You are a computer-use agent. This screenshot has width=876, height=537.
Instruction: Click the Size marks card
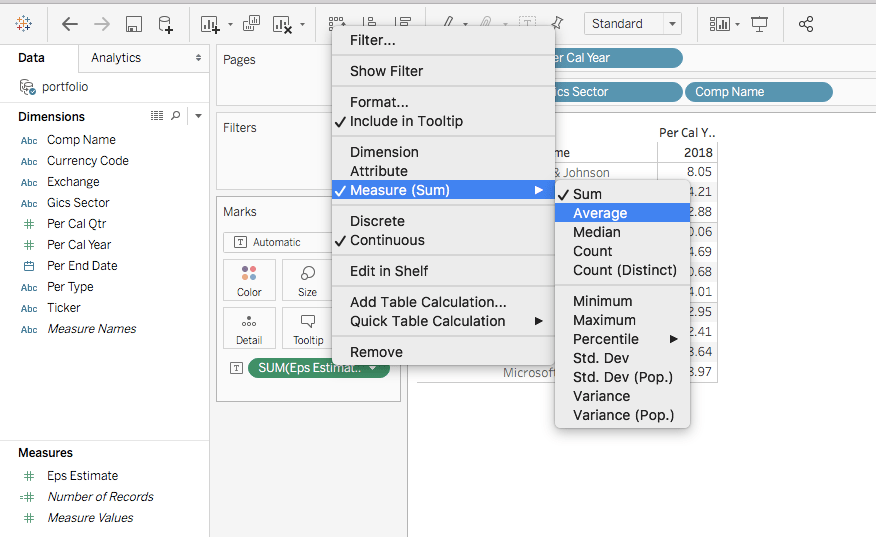307,280
